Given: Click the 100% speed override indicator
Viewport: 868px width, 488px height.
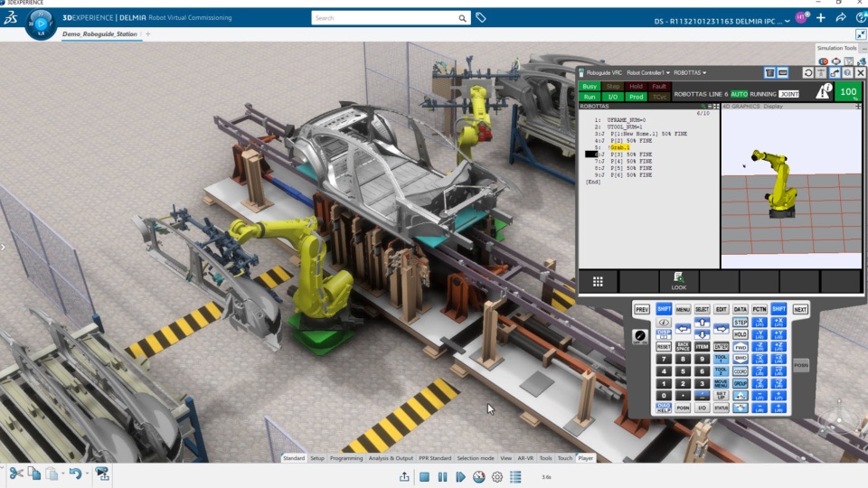Looking at the screenshot, I should (x=848, y=92).
